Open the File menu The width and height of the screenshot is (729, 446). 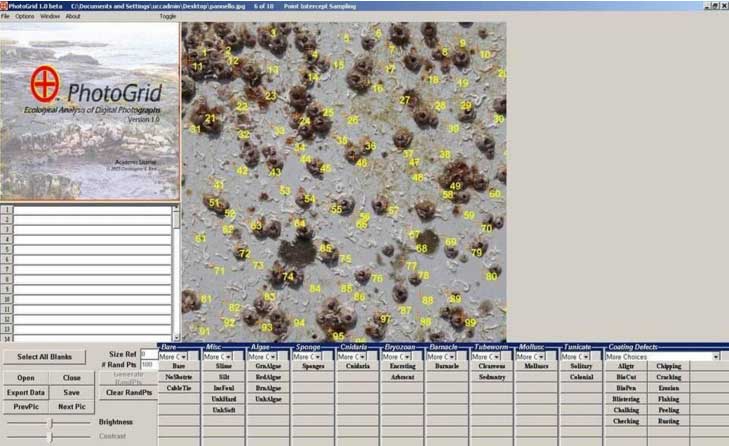click(6, 16)
